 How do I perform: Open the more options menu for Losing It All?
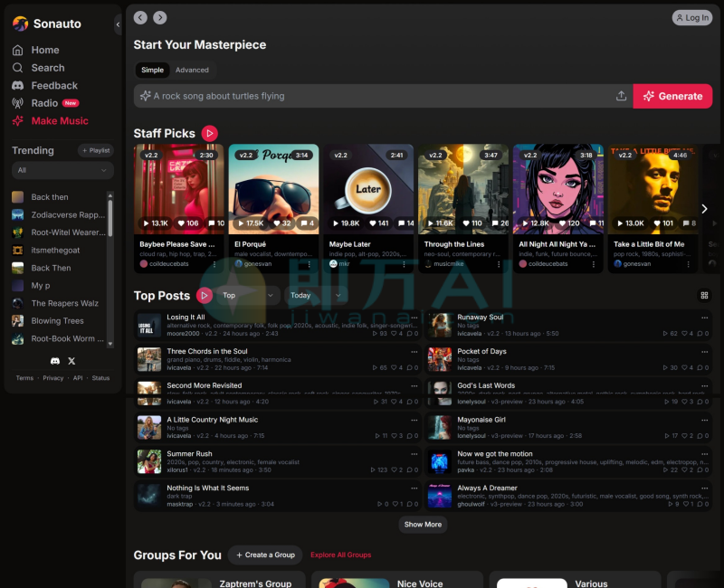pos(414,318)
